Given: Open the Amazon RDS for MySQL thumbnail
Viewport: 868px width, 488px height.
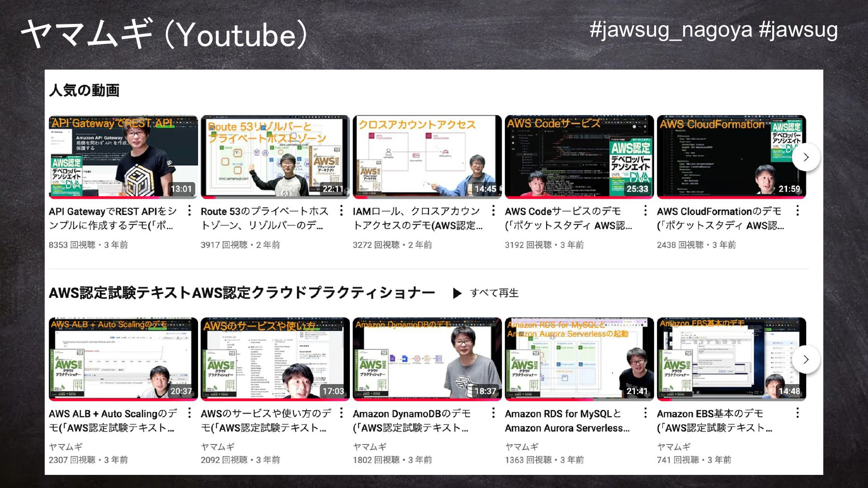Looking at the screenshot, I should point(579,359).
